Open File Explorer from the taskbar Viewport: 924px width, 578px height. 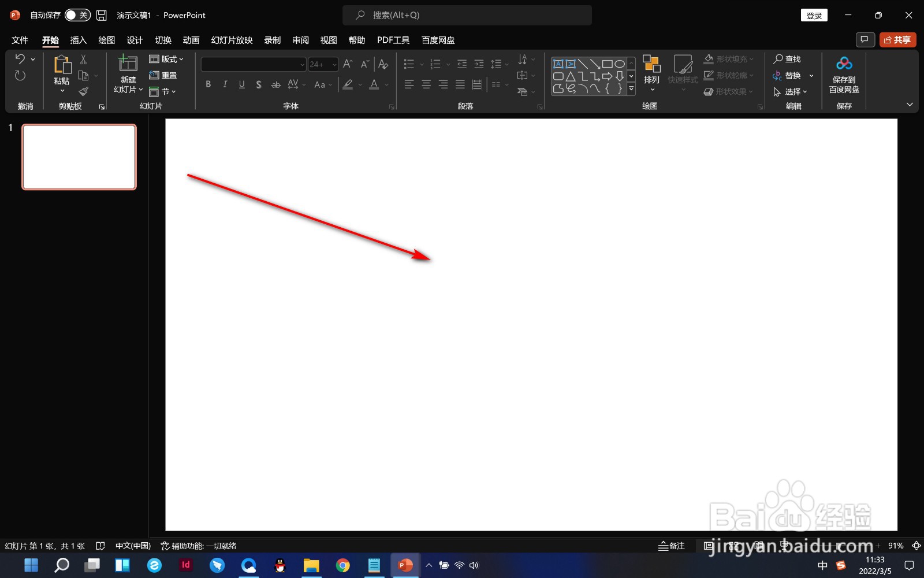[x=311, y=565]
